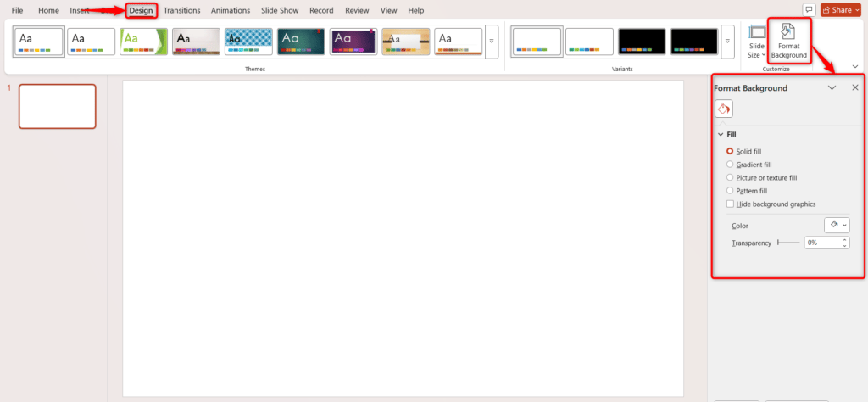
Task: Select slide 1 thumbnail in panel
Action: point(58,106)
